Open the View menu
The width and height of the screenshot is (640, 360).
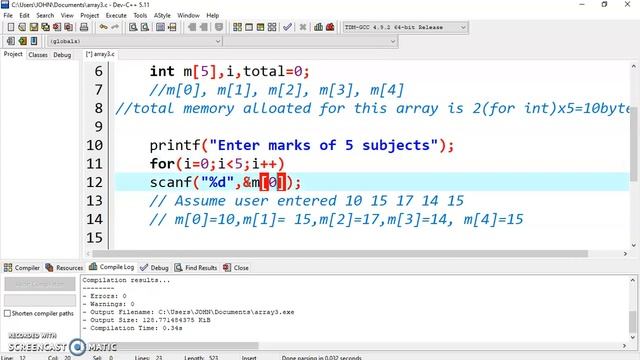pyautogui.click(x=67, y=16)
